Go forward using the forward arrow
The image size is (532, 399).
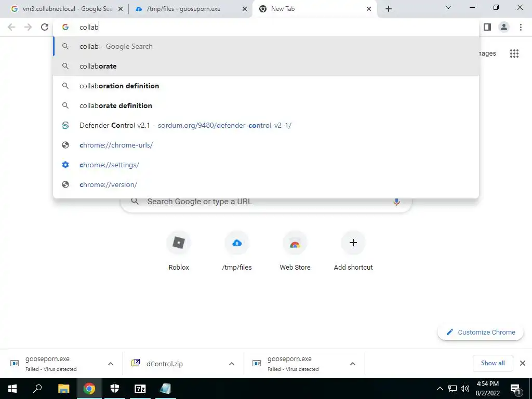[x=28, y=27]
